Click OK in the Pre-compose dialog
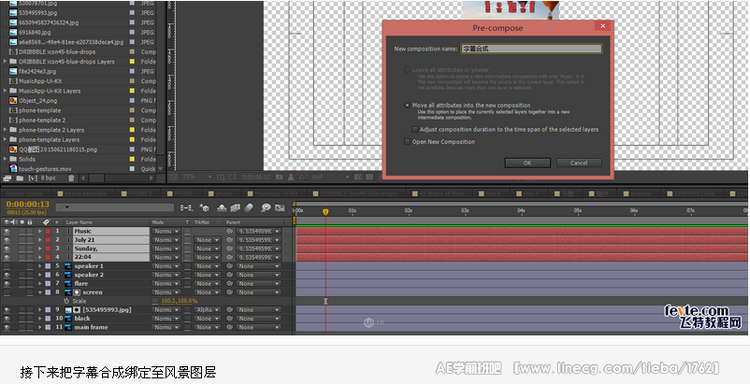Viewport: 750px width, 384px height. (x=527, y=163)
